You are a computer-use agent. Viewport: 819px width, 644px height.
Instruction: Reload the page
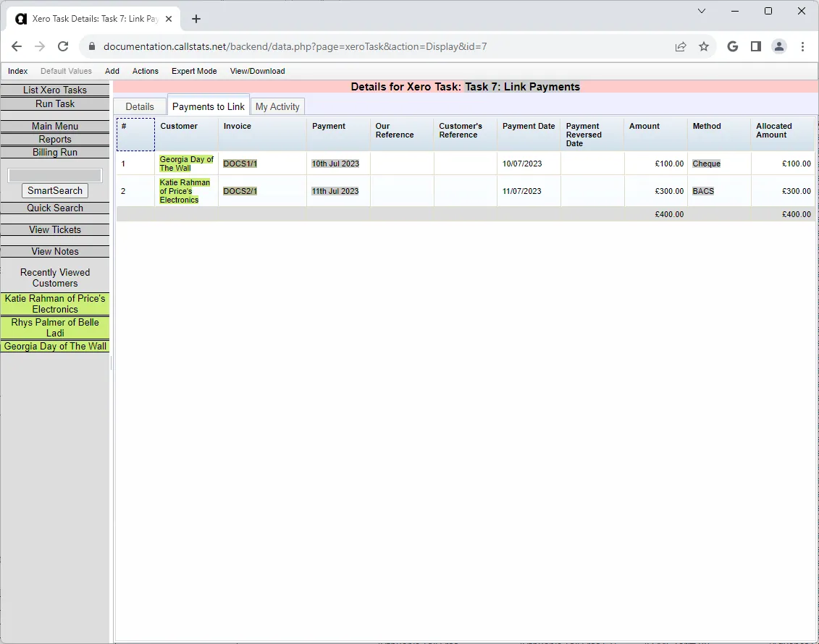(63, 46)
